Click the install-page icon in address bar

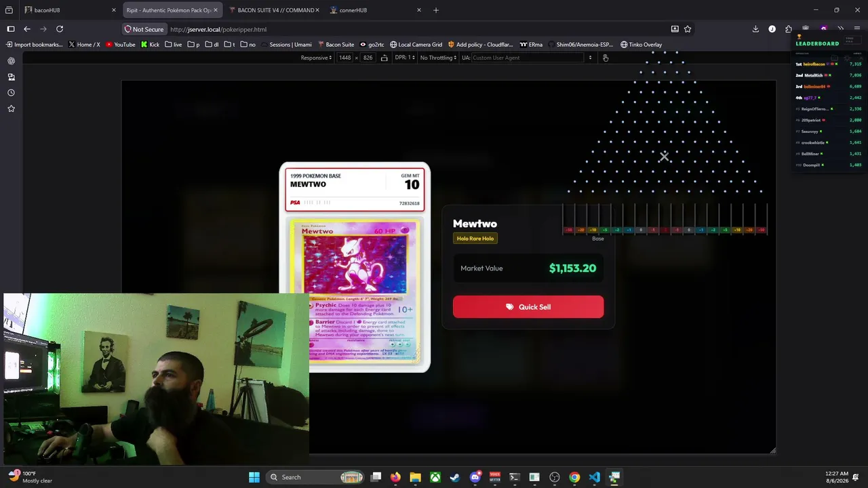675,29
